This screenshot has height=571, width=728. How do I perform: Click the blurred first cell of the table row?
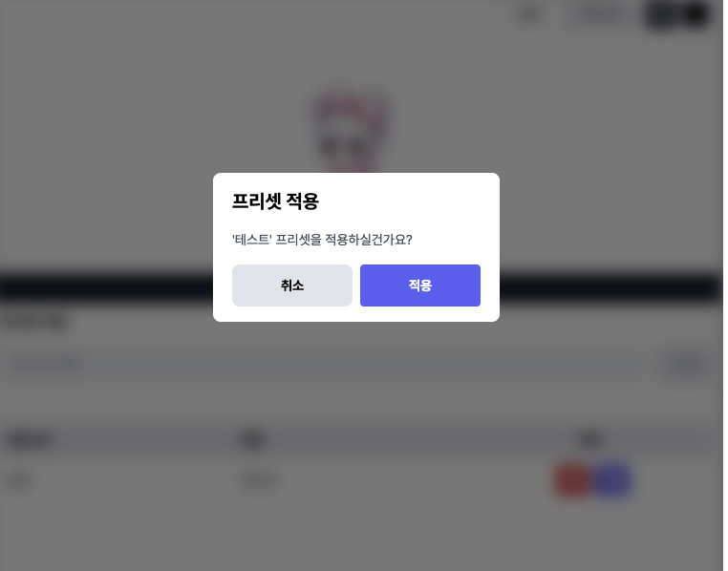pyautogui.click(x=19, y=480)
